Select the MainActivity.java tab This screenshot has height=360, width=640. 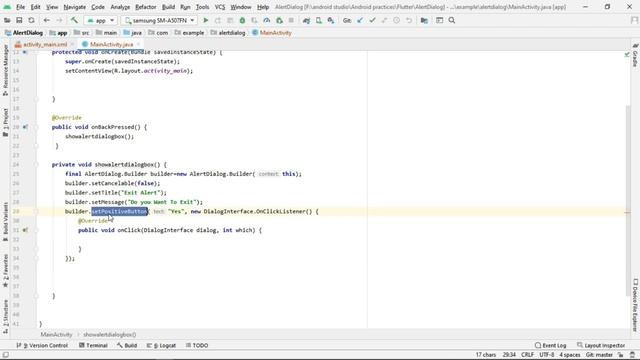coord(111,44)
